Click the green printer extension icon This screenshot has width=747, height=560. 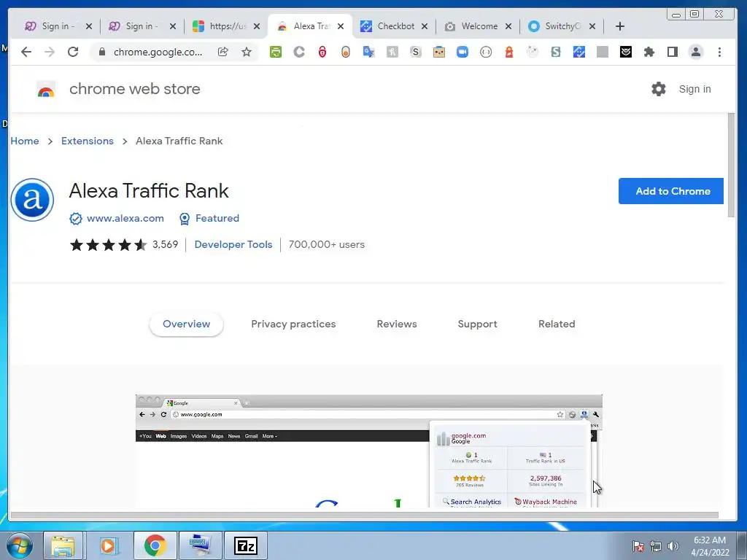click(x=276, y=52)
